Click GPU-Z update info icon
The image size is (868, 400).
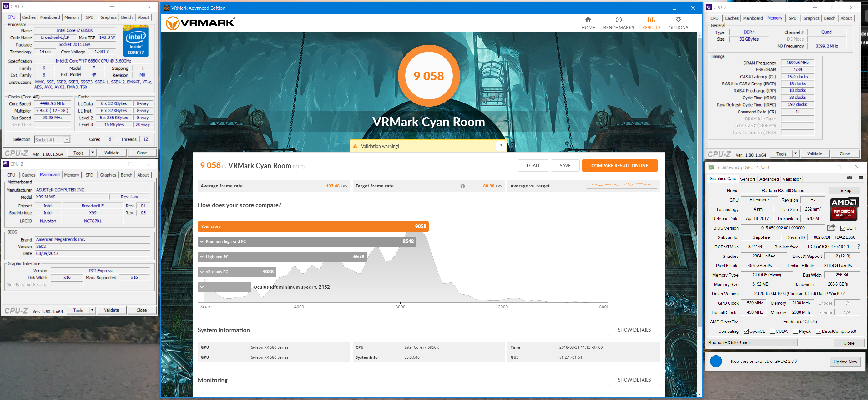[716, 361]
